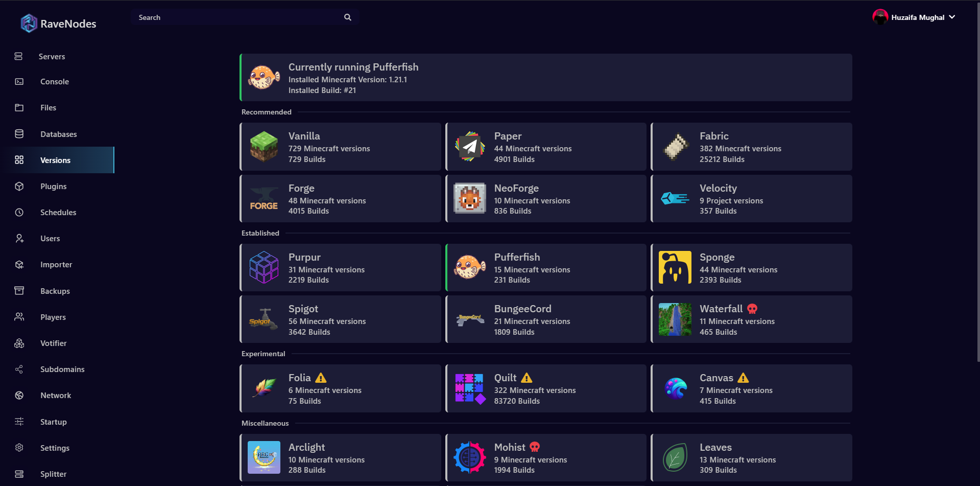Viewport: 980px width, 486px height.
Task: Click the Files folder icon
Action: click(x=19, y=108)
